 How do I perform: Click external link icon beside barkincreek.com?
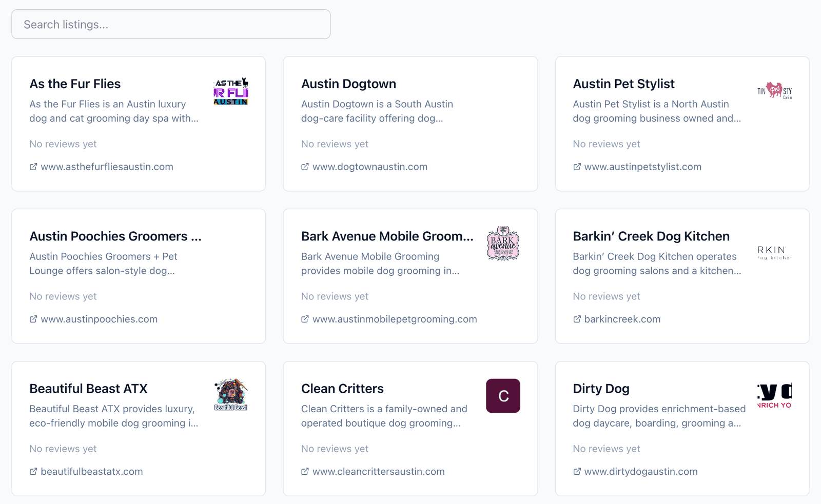coord(577,319)
